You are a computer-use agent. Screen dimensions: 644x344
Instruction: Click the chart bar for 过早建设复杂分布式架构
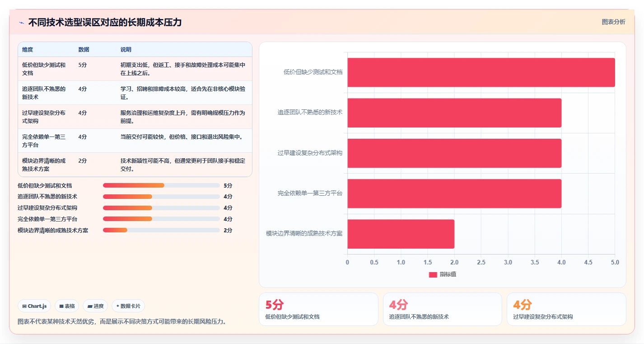pos(454,153)
